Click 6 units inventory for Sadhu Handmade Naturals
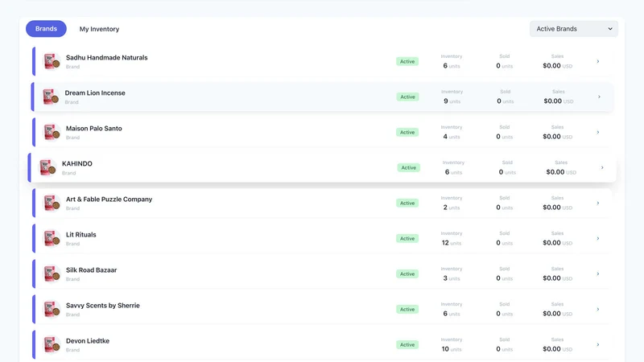Screen dimensions: 644x362 (x=452, y=66)
